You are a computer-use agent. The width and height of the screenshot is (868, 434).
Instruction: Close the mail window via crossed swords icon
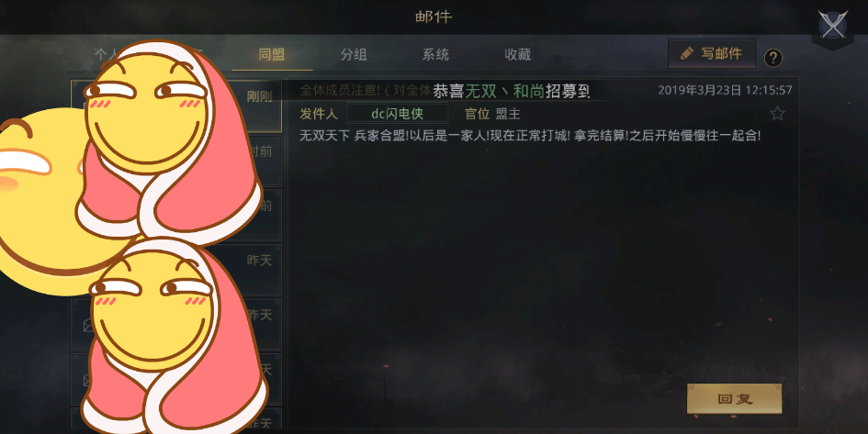coord(833,26)
